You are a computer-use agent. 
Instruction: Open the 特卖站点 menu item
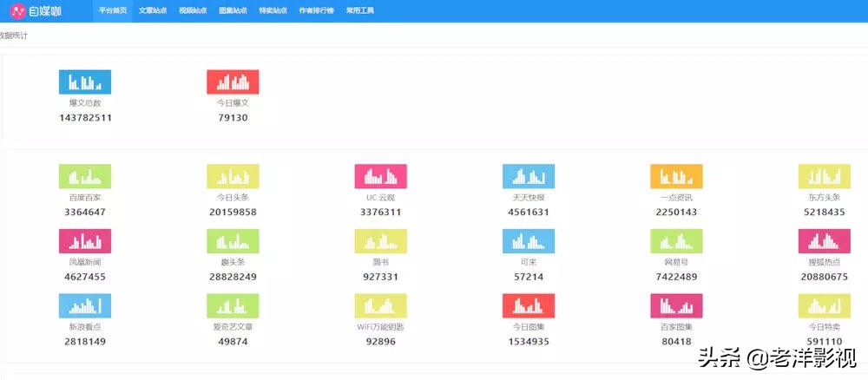pos(273,10)
